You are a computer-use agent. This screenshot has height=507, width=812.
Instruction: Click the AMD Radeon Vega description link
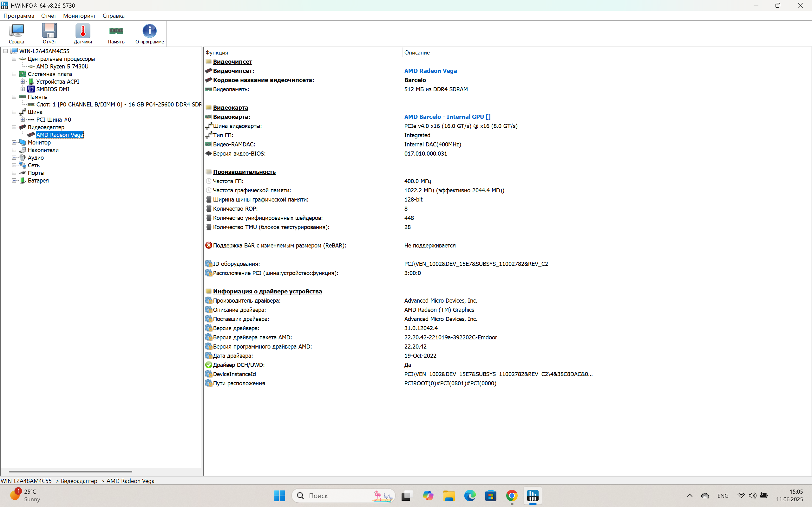coord(430,71)
